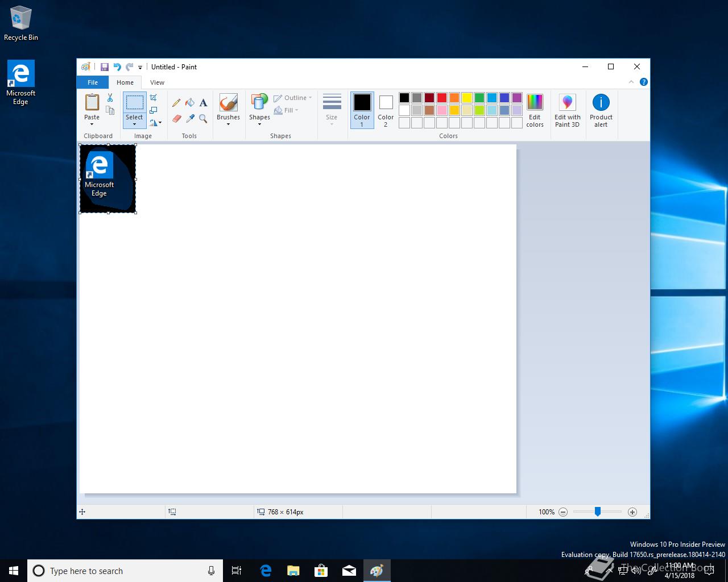Click the Paint Help question mark icon
The height and width of the screenshot is (582, 728).
(644, 82)
